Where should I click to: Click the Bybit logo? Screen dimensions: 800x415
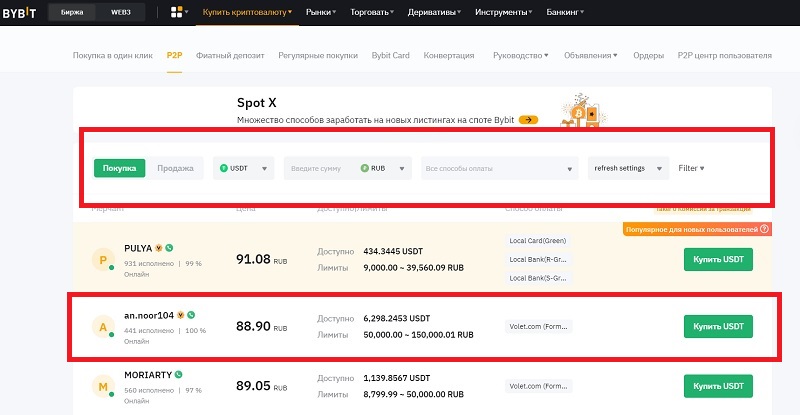pyautogui.click(x=20, y=13)
